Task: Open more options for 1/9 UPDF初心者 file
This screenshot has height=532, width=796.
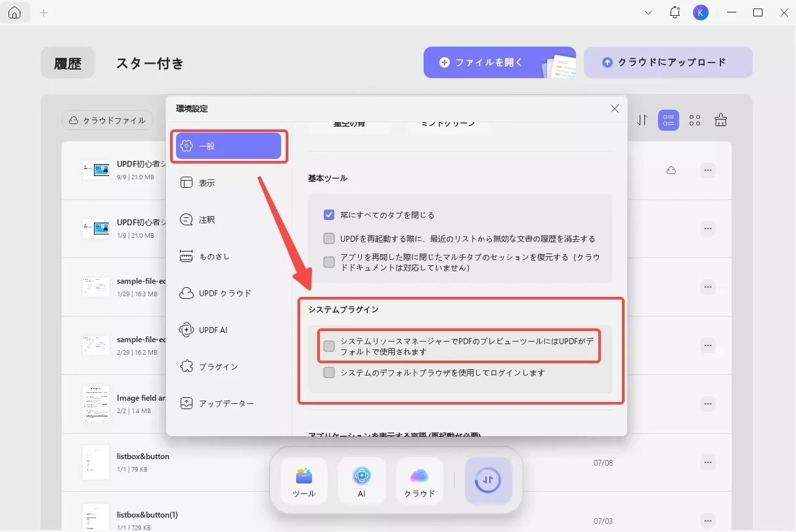Action: tap(707, 229)
